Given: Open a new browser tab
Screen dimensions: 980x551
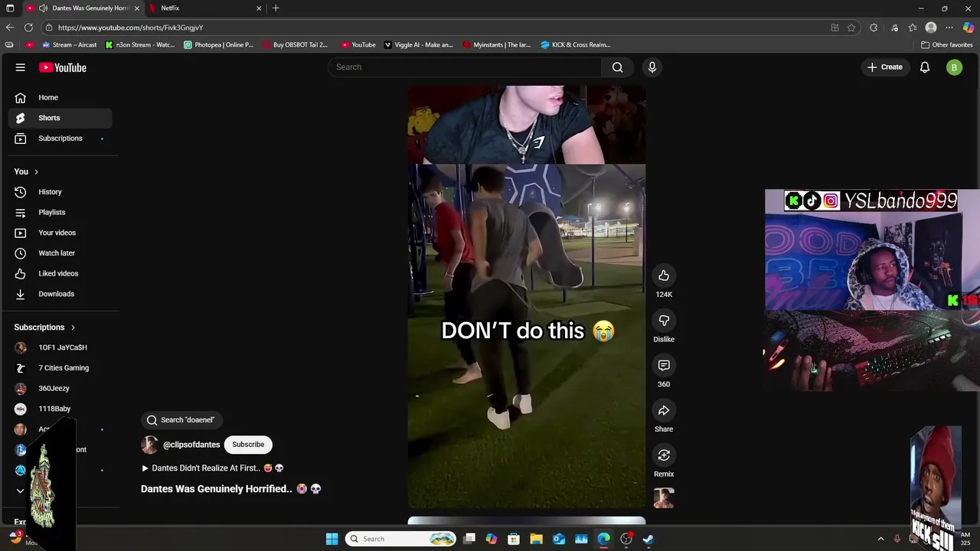Looking at the screenshot, I should click(276, 8).
